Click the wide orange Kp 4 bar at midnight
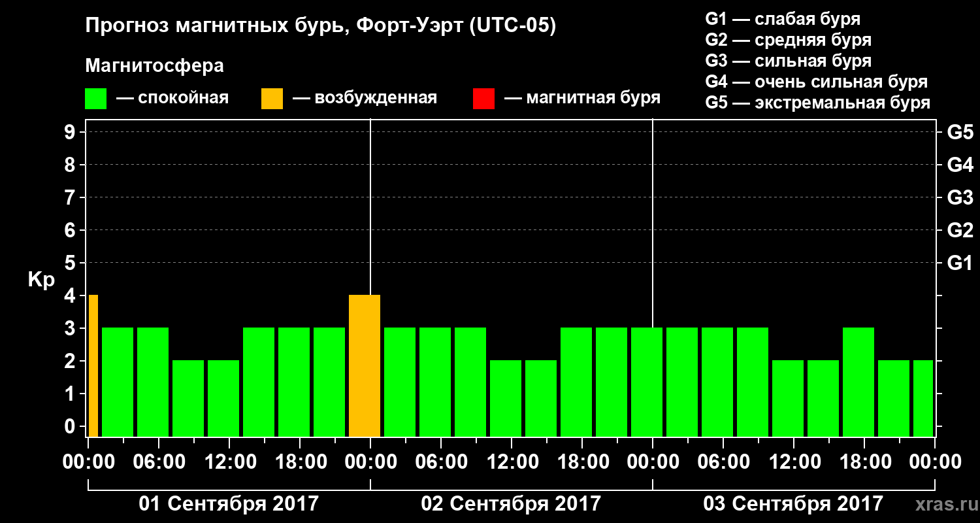Screen dimensions: 980x523 [x=365, y=365]
